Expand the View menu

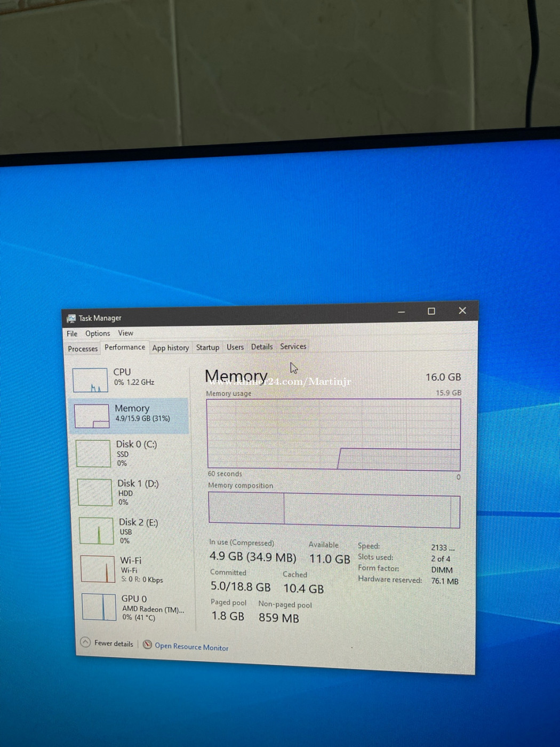[x=126, y=333]
